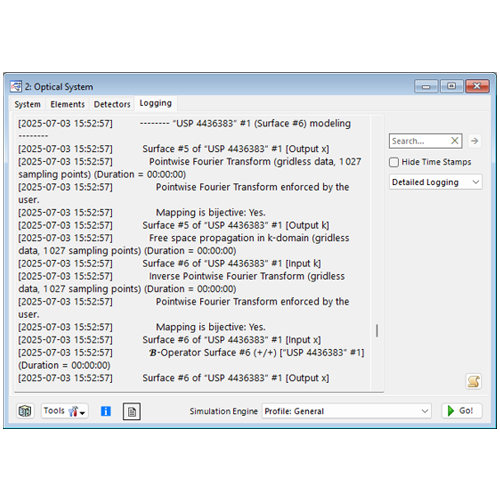The image size is (500, 500).
Task: Click the scroll script icon in the logging panel
Action: 474,381
